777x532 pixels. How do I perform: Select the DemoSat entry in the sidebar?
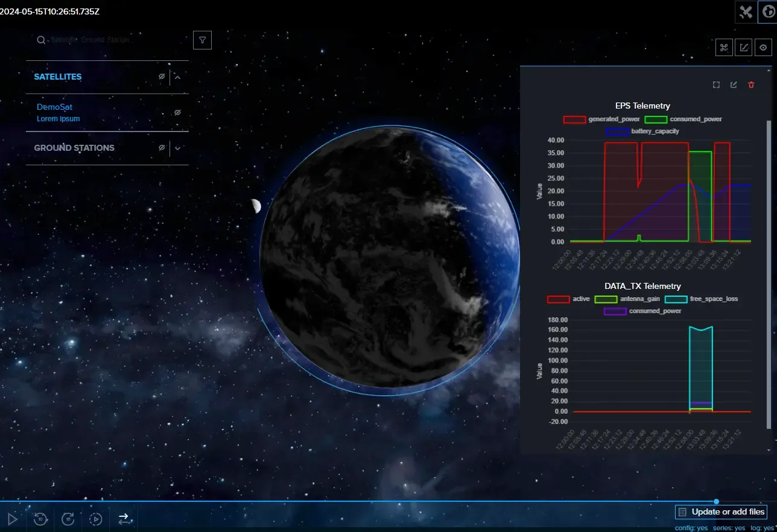click(x=54, y=106)
